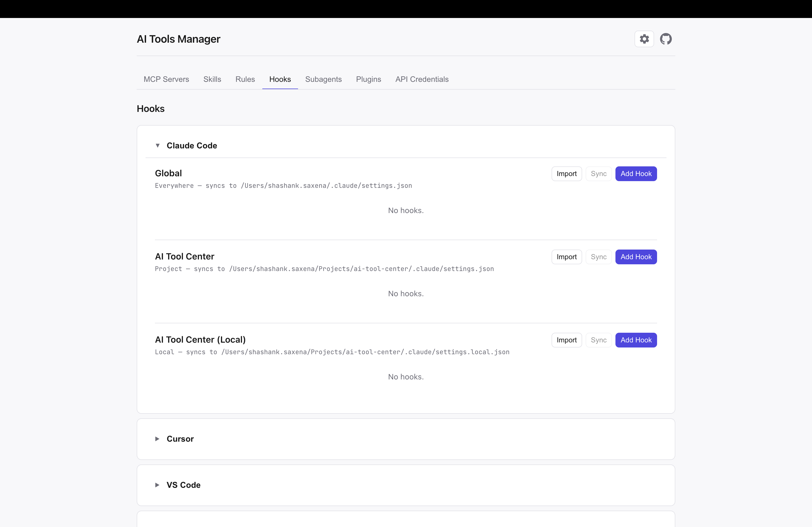
Task: Open the settings gear icon
Action: point(644,39)
